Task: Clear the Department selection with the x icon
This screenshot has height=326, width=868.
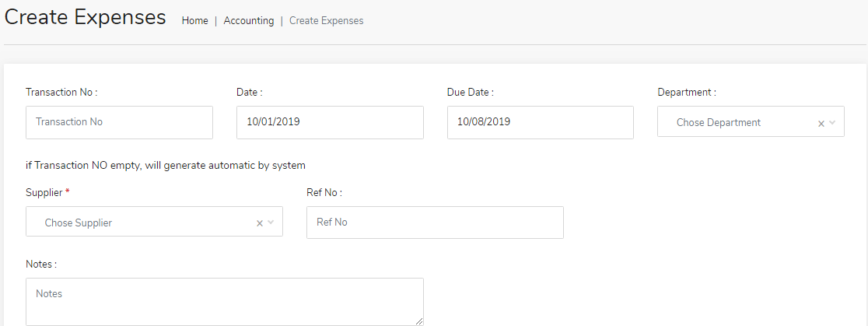Action: click(x=821, y=123)
